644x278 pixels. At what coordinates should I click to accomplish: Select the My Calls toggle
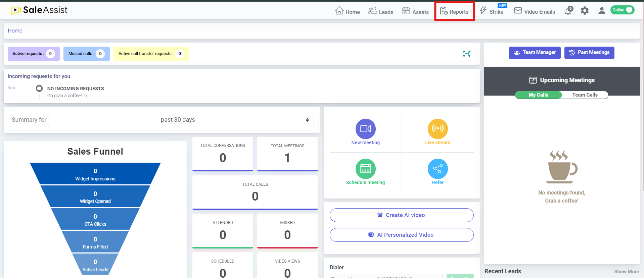click(x=538, y=95)
